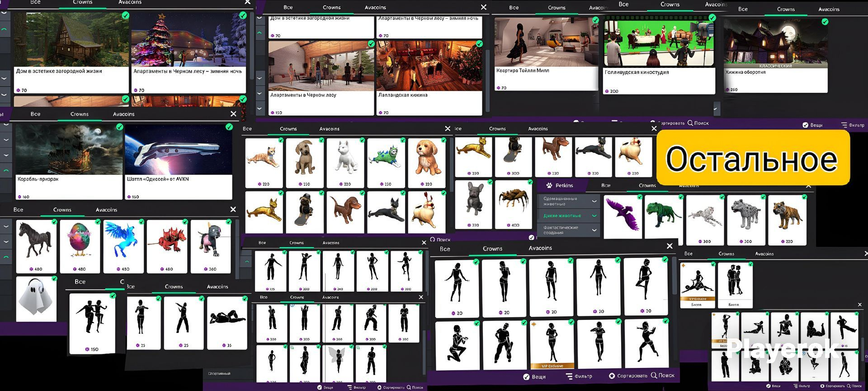Open the Корабль-призрак scene thumbnail
Viewport: 868px width, 391px height.
(69, 149)
